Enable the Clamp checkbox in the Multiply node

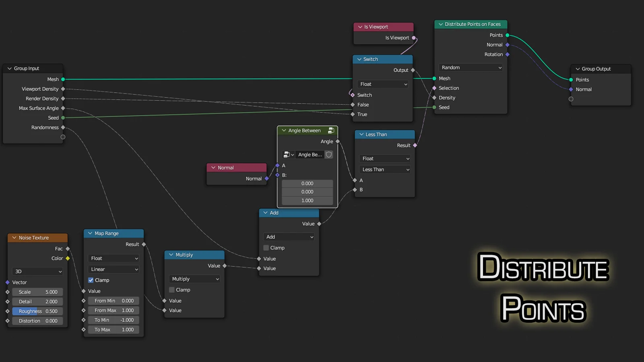172,290
